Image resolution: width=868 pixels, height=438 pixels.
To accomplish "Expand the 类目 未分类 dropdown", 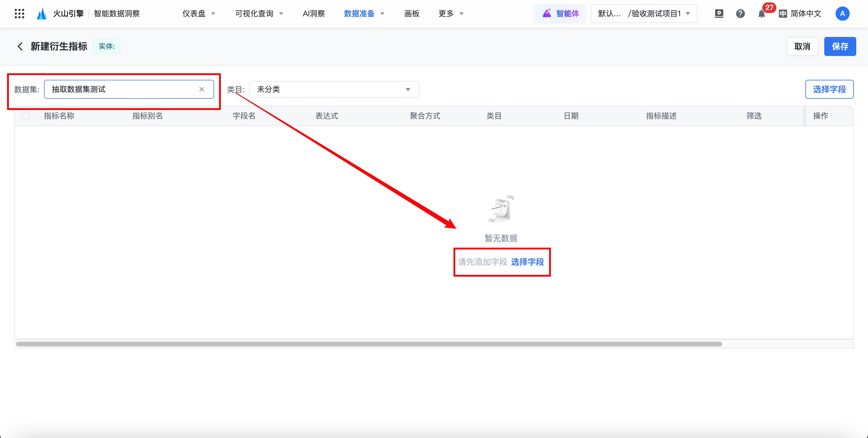I will 334,89.
